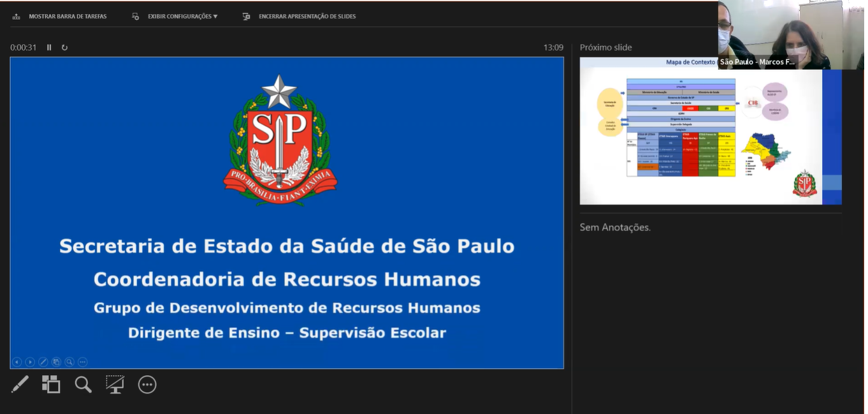The width and height of the screenshot is (868, 414).
Task: Show the taskbar via Mostrar Barra de Tarefas
Action: [x=68, y=17]
